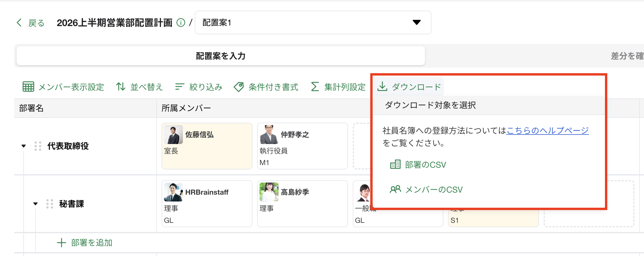Click the back arrow icon
The height and width of the screenshot is (256, 644).
19,23
